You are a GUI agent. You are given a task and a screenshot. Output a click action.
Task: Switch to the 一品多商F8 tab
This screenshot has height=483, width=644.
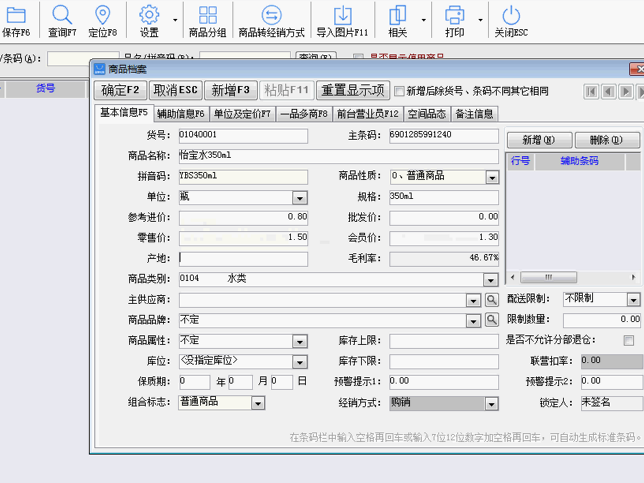coord(304,114)
